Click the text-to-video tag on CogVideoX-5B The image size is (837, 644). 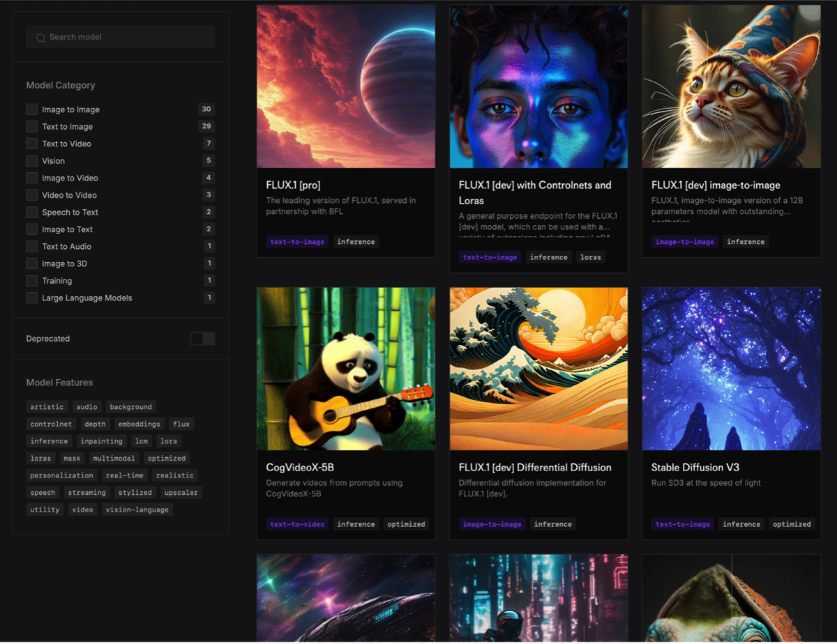(x=297, y=524)
